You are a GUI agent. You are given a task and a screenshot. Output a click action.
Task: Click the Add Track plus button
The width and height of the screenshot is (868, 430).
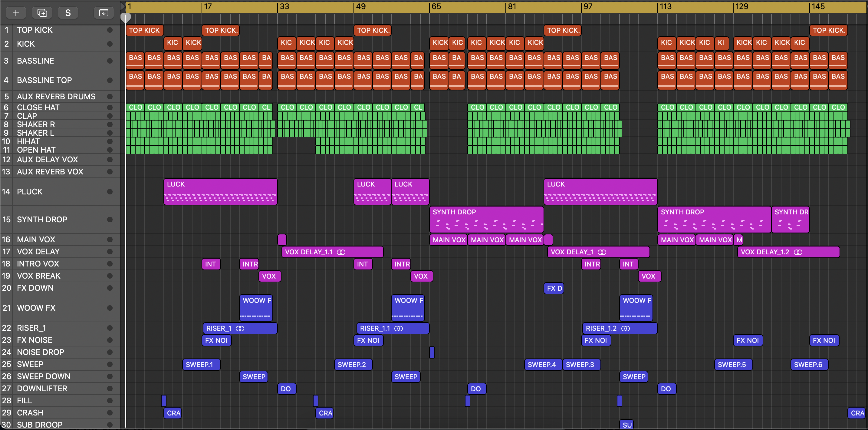tap(16, 13)
